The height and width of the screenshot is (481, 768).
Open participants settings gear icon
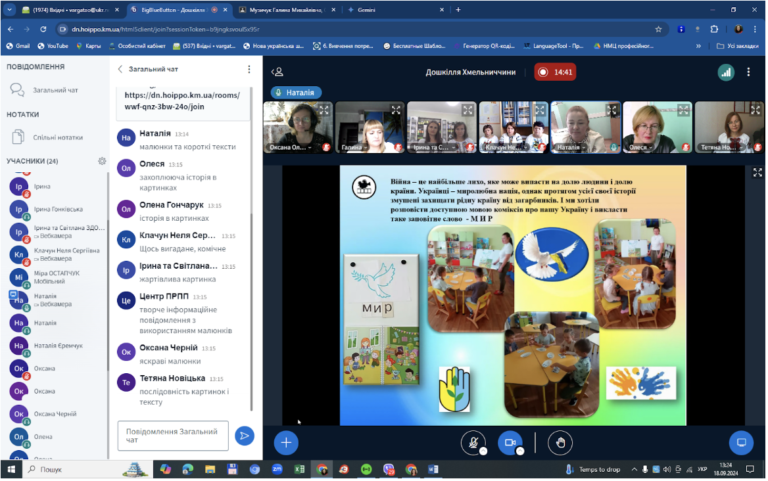click(x=102, y=161)
